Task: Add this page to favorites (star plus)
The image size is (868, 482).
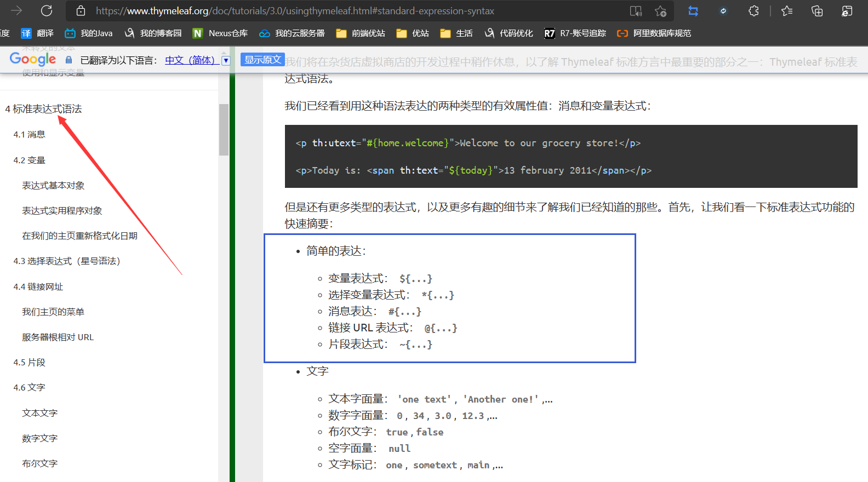Action: [661, 11]
